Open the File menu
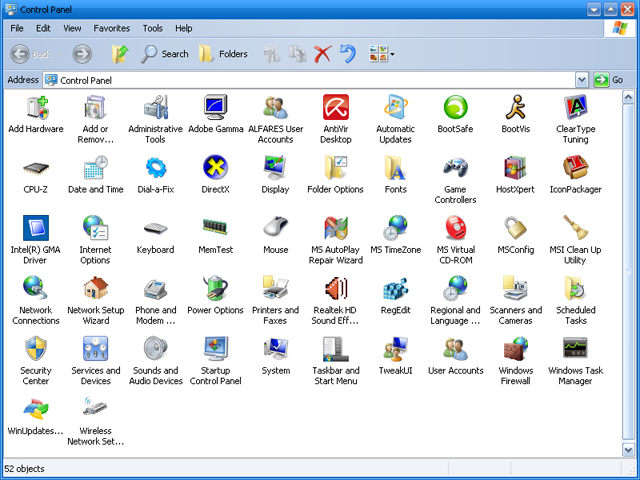Viewport: 640px width, 480px height. pos(17,28)
